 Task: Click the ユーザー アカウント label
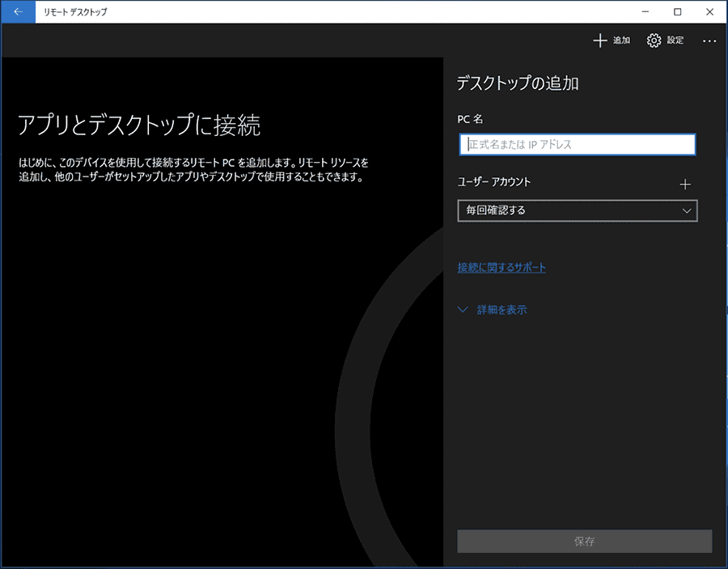point(493,182)
